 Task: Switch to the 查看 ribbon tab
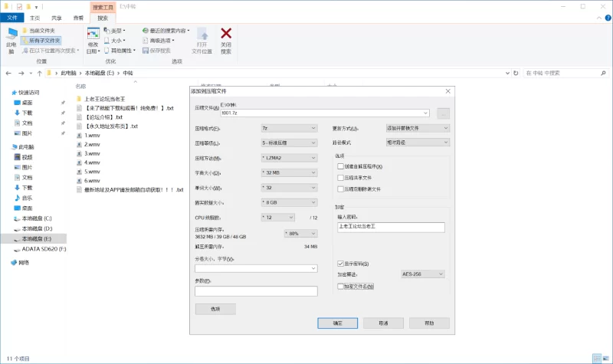click(x=78, y=17)
